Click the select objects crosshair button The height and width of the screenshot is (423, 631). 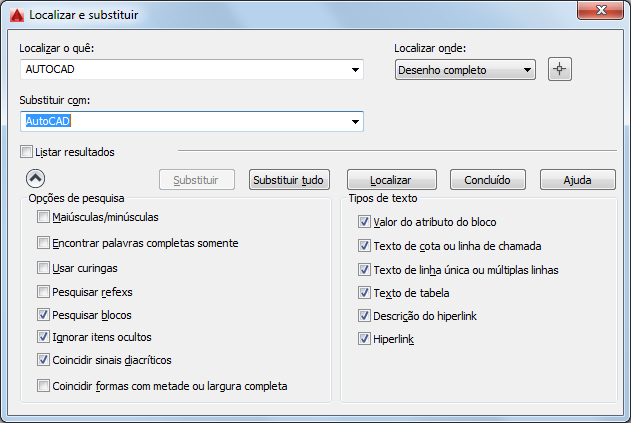pos(559,69)
